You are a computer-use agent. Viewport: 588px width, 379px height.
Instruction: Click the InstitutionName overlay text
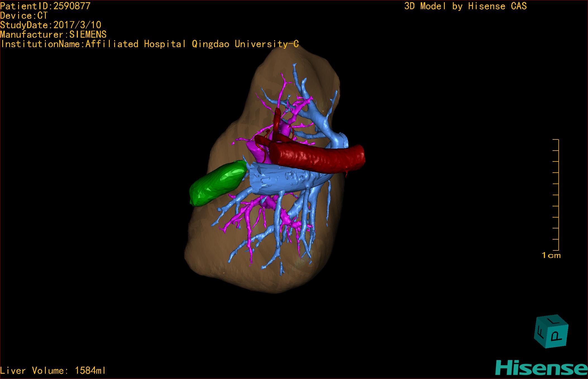point(150,44)
